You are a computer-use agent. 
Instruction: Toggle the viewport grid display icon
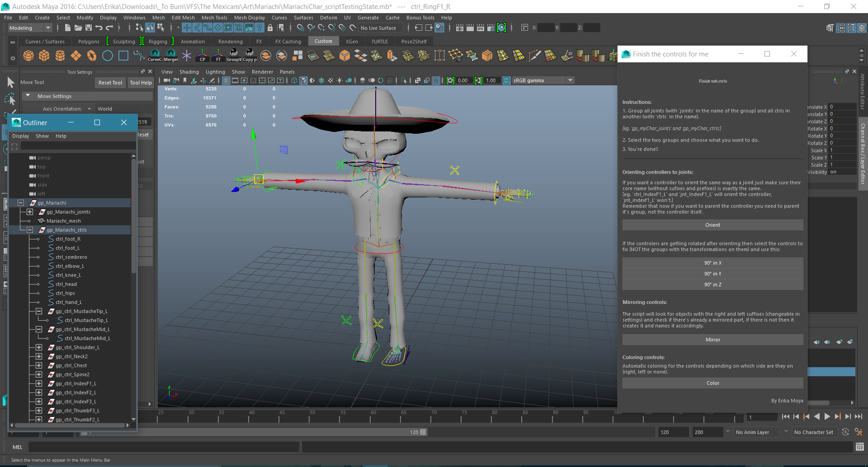226,80
